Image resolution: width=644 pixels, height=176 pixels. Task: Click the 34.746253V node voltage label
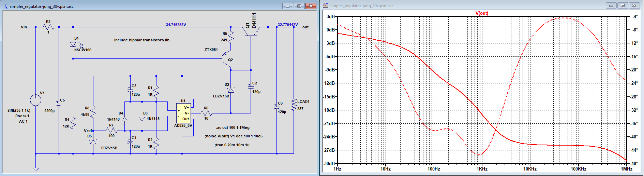click(x=176, y=25)
